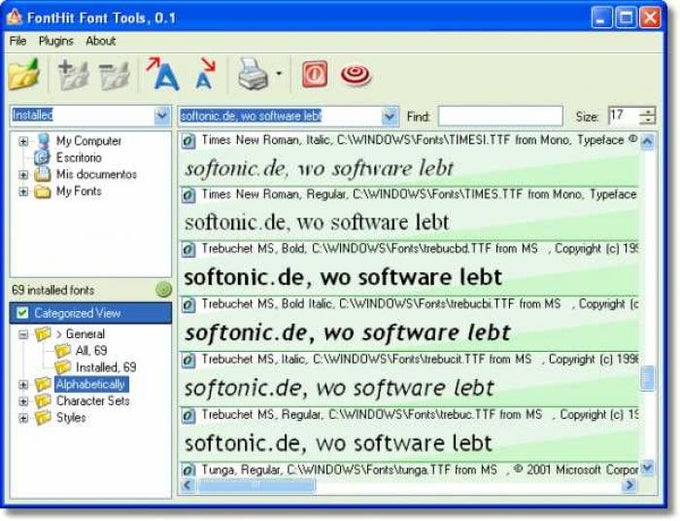Select the Trebuchet MS Bold Italic preview sample
The height and width of the screenshot is (521, 680).
tap(347, 333)
